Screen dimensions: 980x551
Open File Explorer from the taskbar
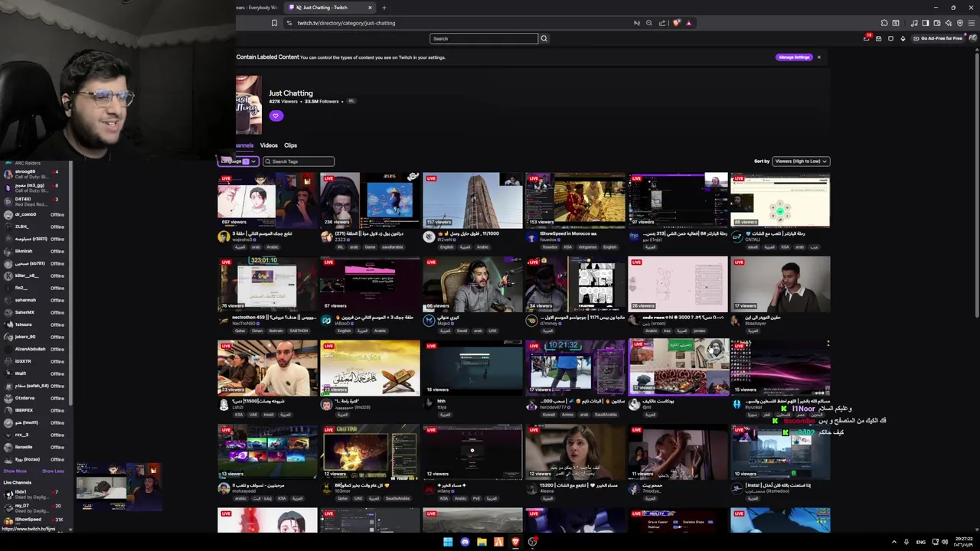[482, 542]
